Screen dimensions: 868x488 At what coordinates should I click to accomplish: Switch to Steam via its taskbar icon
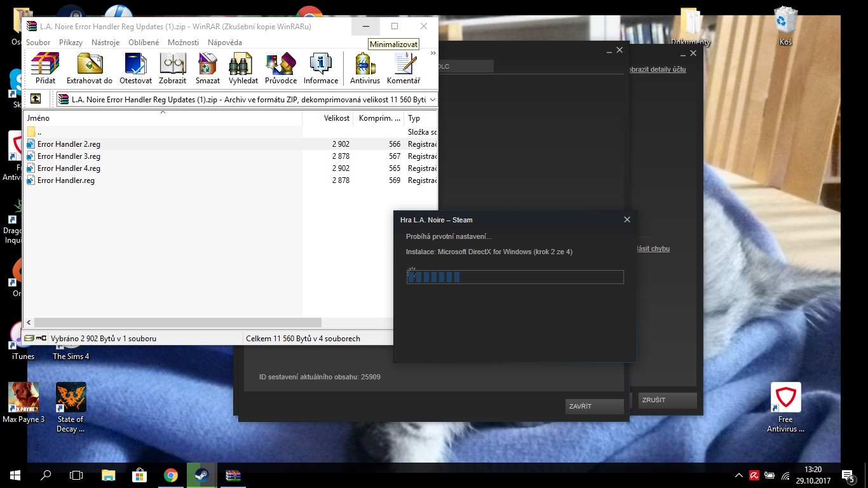202,475
